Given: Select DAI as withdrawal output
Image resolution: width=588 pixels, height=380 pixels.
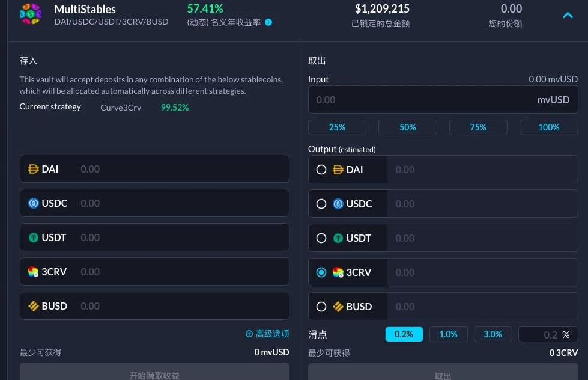Looking at the screenshot, I should (x=321, y=170).
